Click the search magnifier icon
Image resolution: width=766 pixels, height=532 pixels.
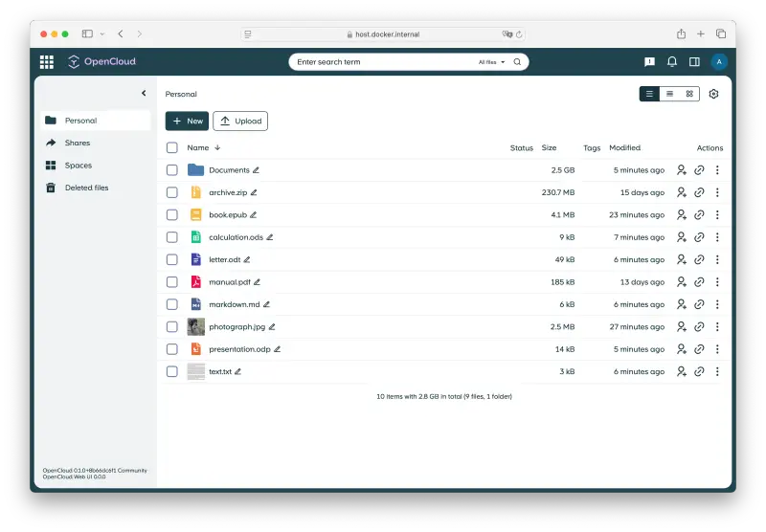tap(517, 62)
